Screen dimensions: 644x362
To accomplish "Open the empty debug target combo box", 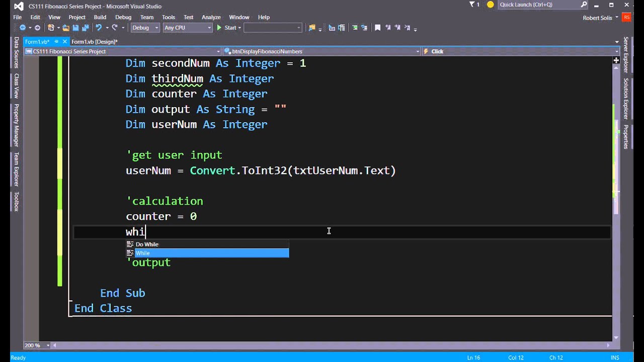I will 273,28.
